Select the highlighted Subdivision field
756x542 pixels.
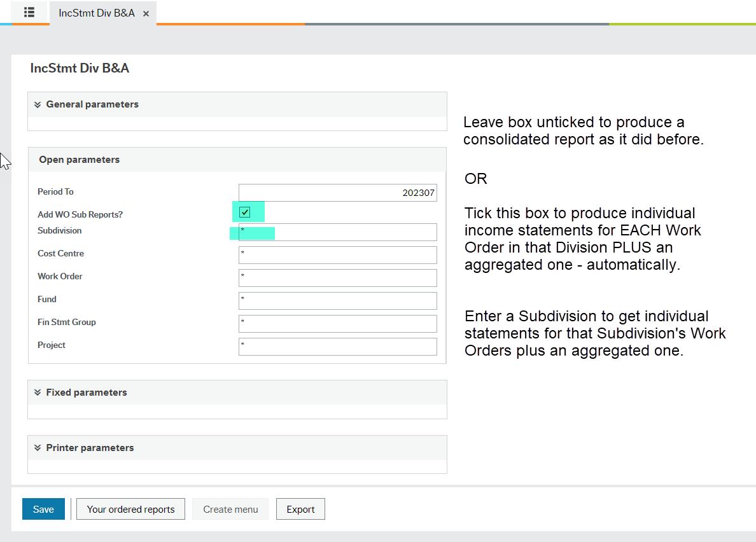[x=337, y=232]
